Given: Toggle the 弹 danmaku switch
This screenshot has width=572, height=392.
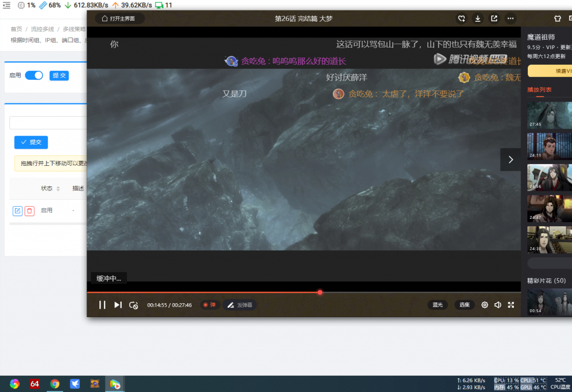Looking at the screenshot, I should [210, 305].
